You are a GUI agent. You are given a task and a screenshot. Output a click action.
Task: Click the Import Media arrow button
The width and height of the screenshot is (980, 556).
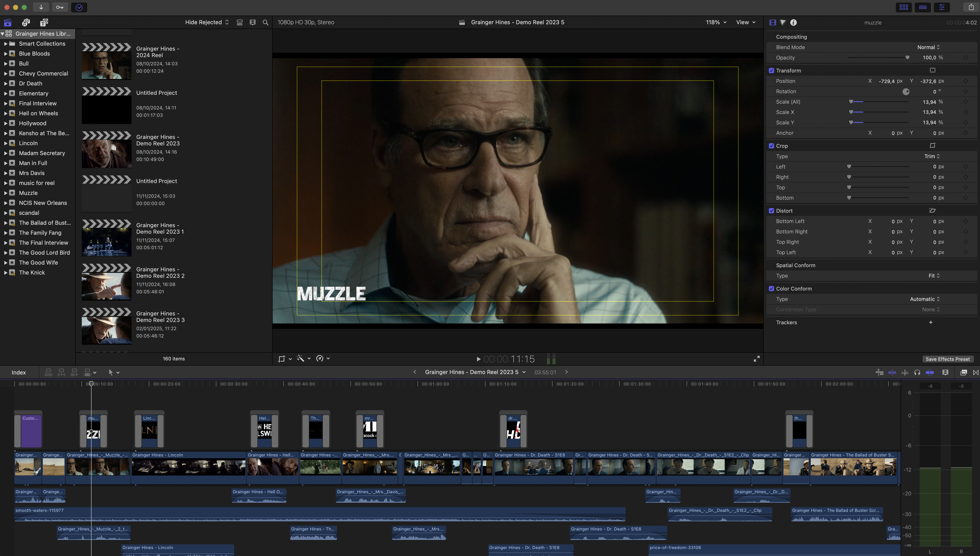pyautogui.click(x=41, y=7)
